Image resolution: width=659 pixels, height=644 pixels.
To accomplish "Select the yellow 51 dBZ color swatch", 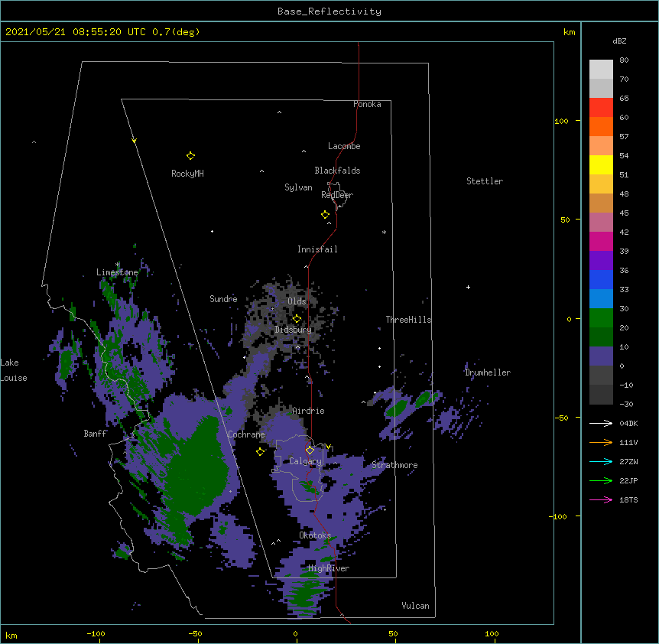I will (x=601, y=164).
